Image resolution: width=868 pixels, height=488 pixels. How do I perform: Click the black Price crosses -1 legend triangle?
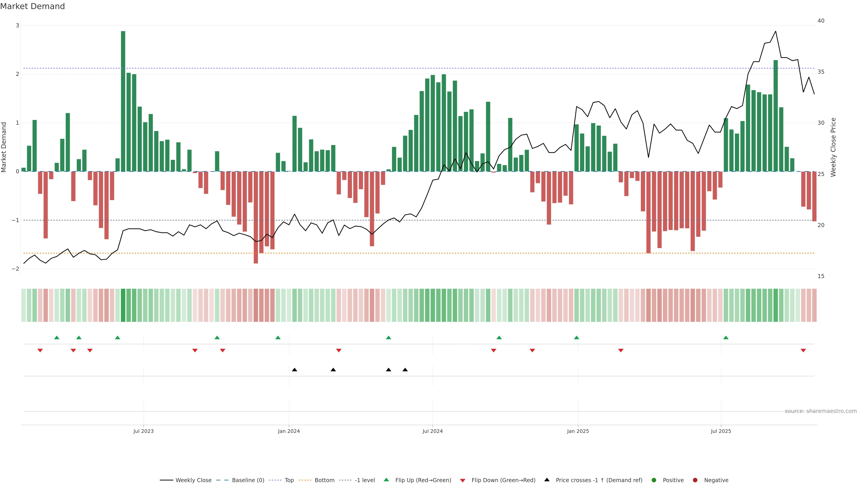547,480
